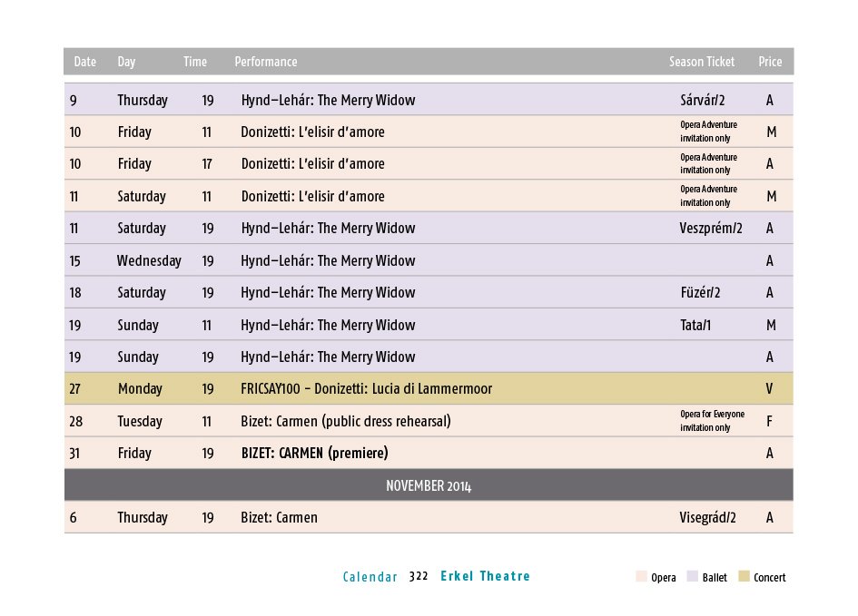The image size is (858, 616).
Task: Select BIZET: CARMEN (premiere) entry
Action: coord(315,453)
